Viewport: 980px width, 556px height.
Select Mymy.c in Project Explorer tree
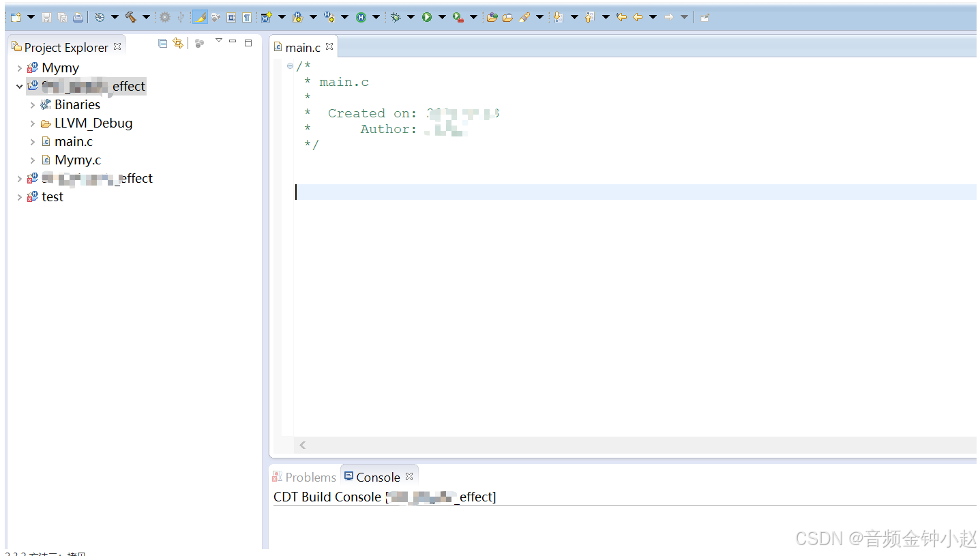[78, 160]
